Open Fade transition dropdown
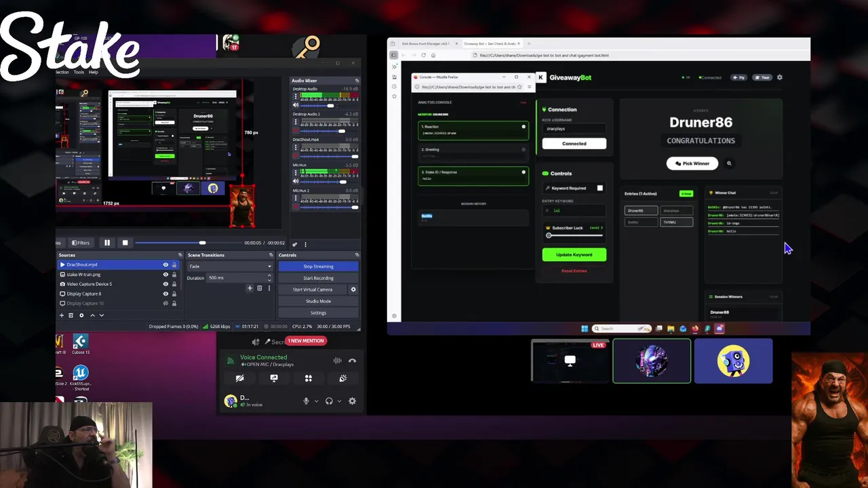 (230, 266)
